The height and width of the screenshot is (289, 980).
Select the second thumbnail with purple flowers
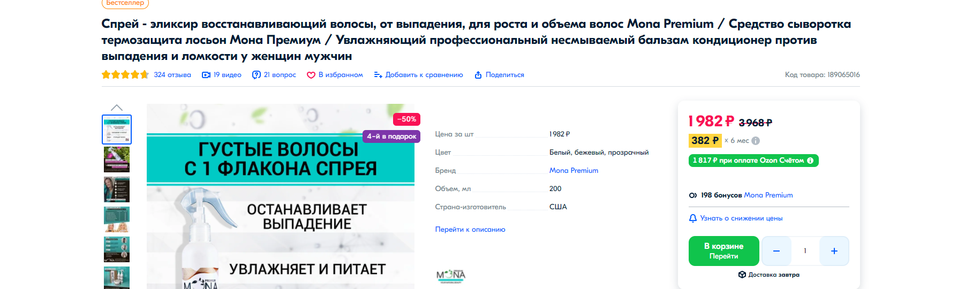coord(117,159)
